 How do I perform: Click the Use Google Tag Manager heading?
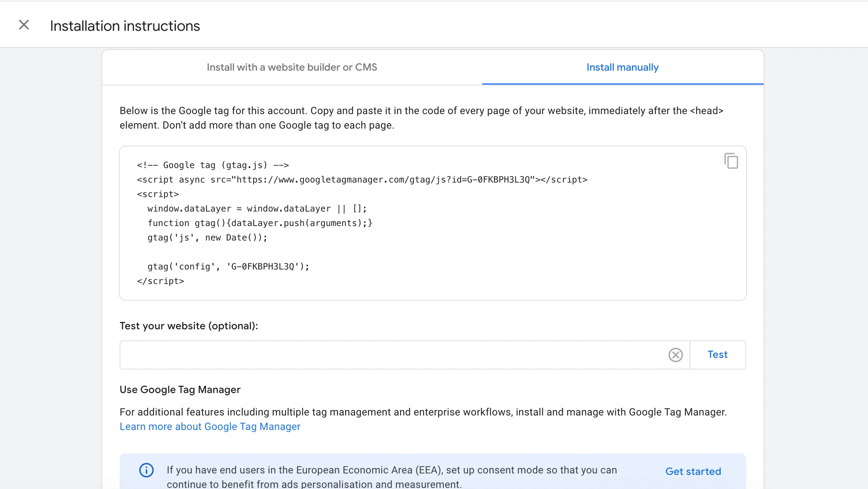180,390
